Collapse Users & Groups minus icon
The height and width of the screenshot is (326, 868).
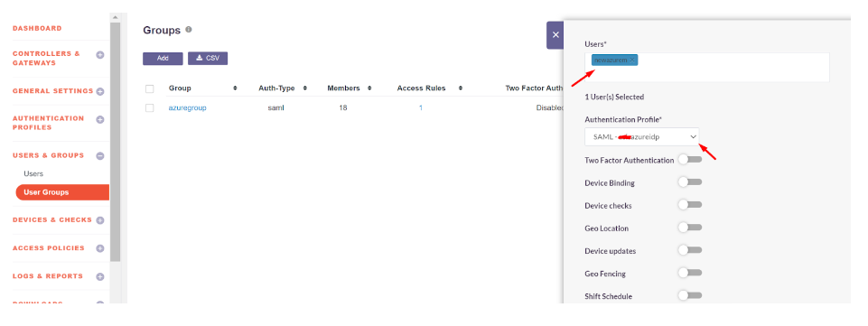(x=100, y=156)
